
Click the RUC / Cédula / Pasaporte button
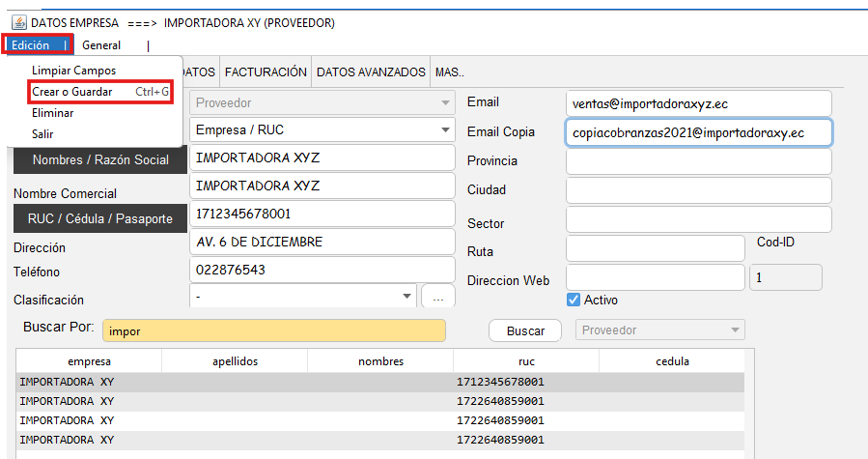click(x=100, y=218)
